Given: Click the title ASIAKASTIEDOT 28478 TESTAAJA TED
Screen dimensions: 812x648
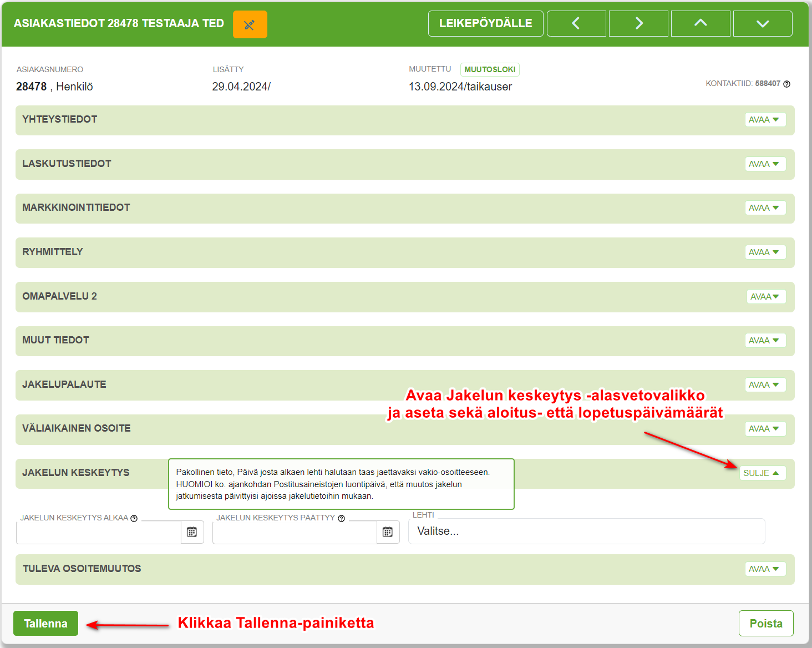Looking at the screenshot, I should point(119,23).
